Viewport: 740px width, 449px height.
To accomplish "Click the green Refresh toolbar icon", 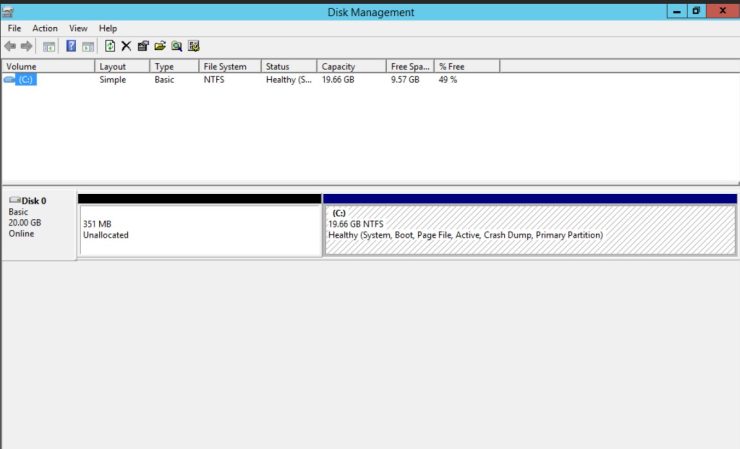I will pyautogui.click(x=109, y=46).
